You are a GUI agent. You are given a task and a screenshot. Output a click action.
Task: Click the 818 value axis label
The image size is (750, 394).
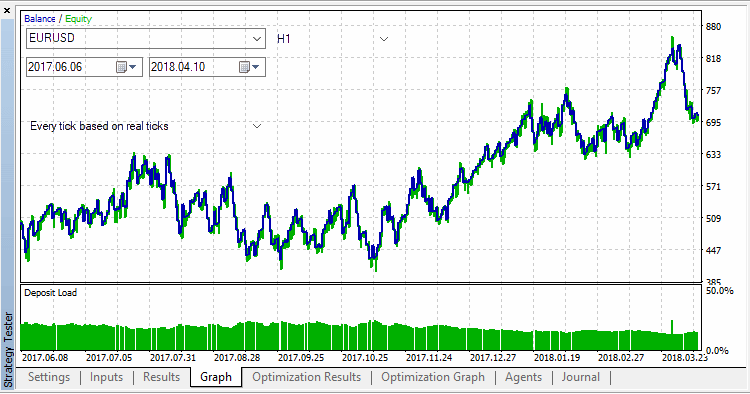click(713, 58)
